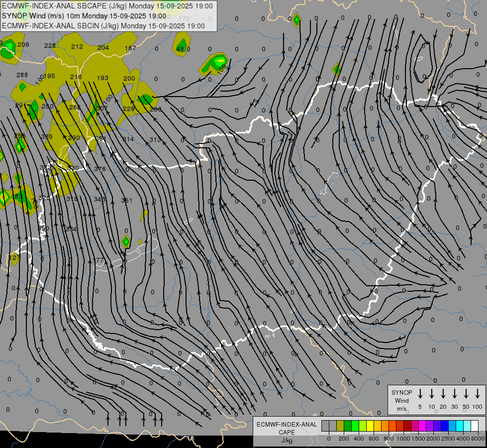
Task: Click the 177 value on the map
Action: point(98,260)
